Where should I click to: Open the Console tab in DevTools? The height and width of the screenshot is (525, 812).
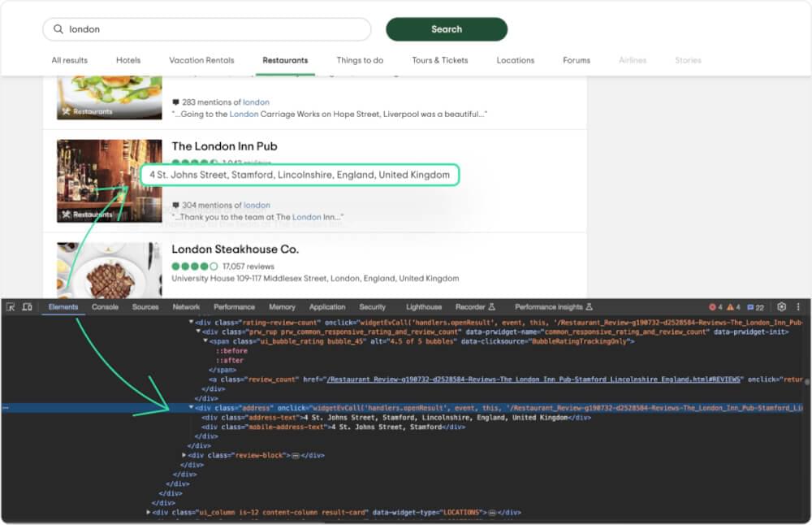(105, 307)
